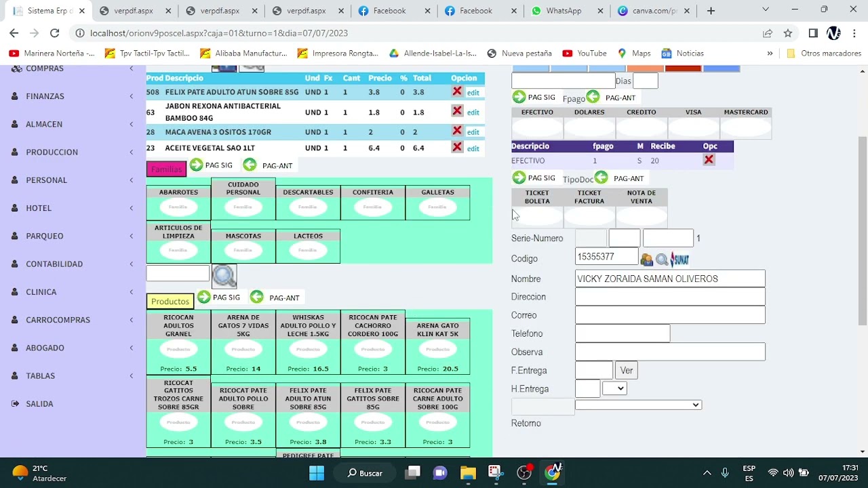Delete the EFECTIVO payment row

click(x=709, y=160)
